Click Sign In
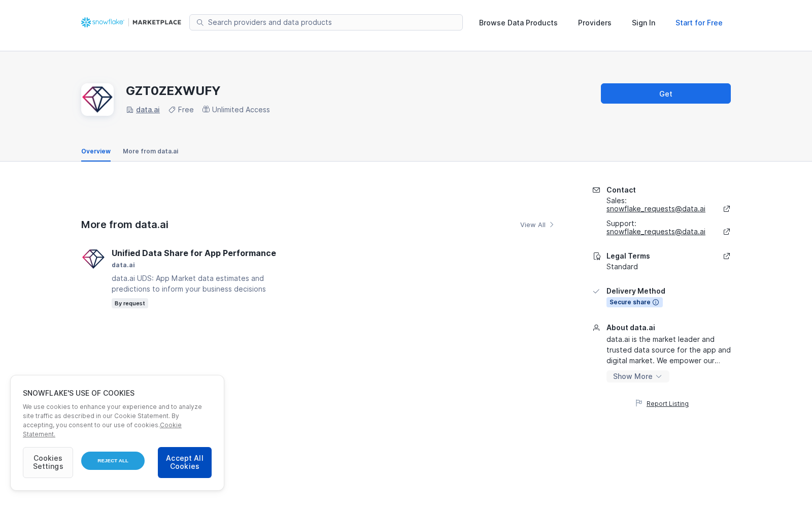Screen dimensions: 812x508 pos(644,23)
